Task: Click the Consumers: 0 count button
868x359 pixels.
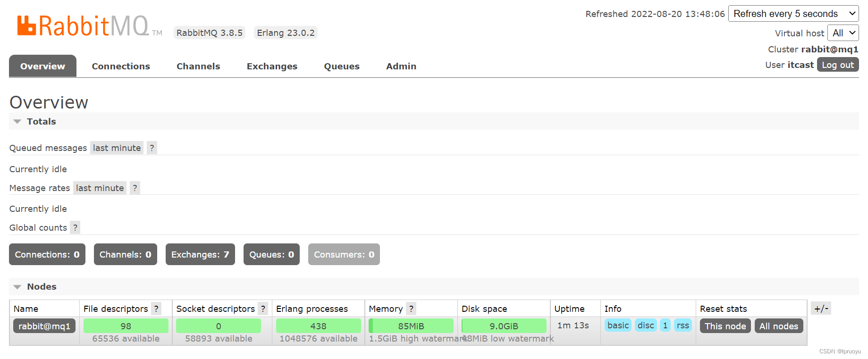Action: coord(344,255)
